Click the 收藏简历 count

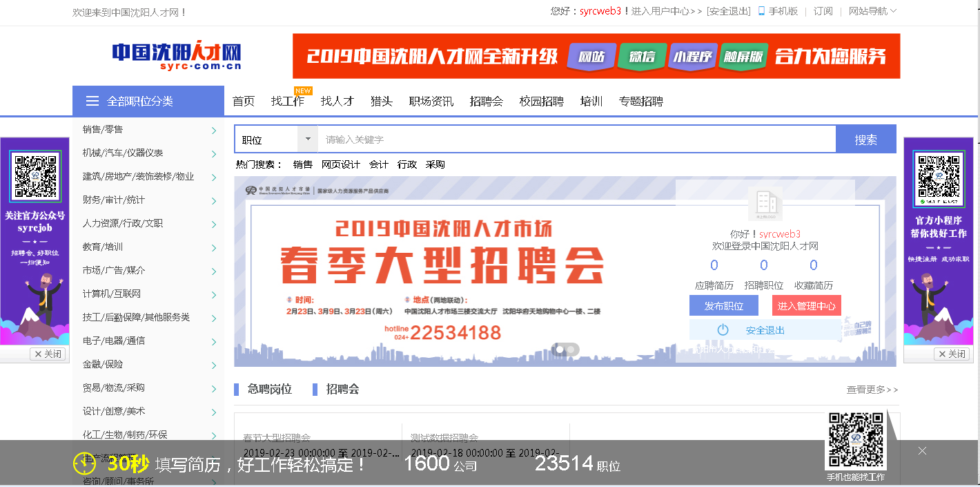click(x=814, y=265)
